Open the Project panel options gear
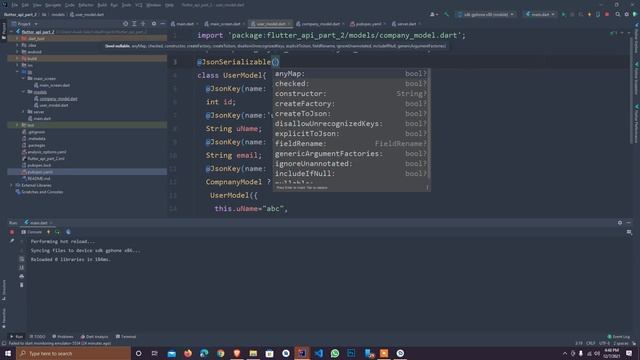 pos(154,24)
